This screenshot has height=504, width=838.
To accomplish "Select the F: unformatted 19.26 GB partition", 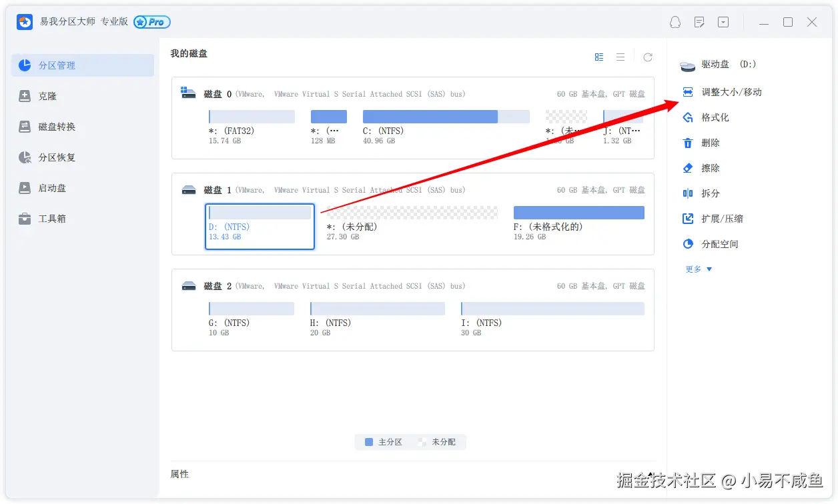I will tap(578, 224).
